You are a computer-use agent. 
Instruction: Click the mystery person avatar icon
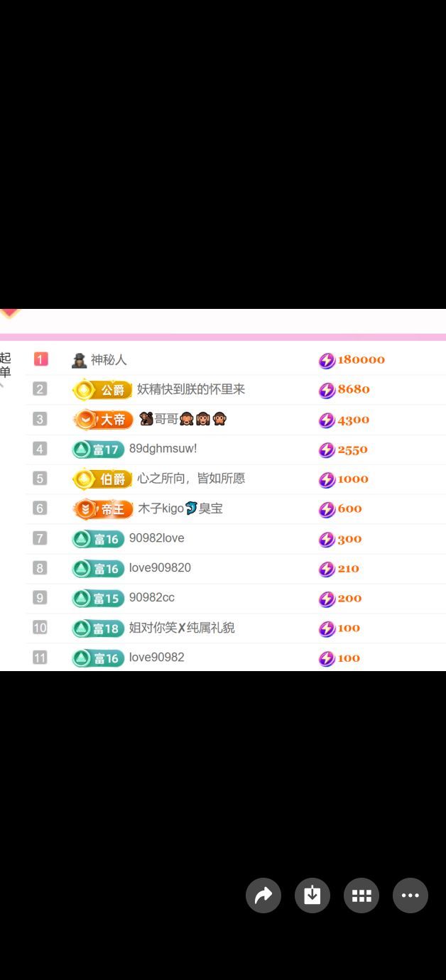[x=80, y=360]
